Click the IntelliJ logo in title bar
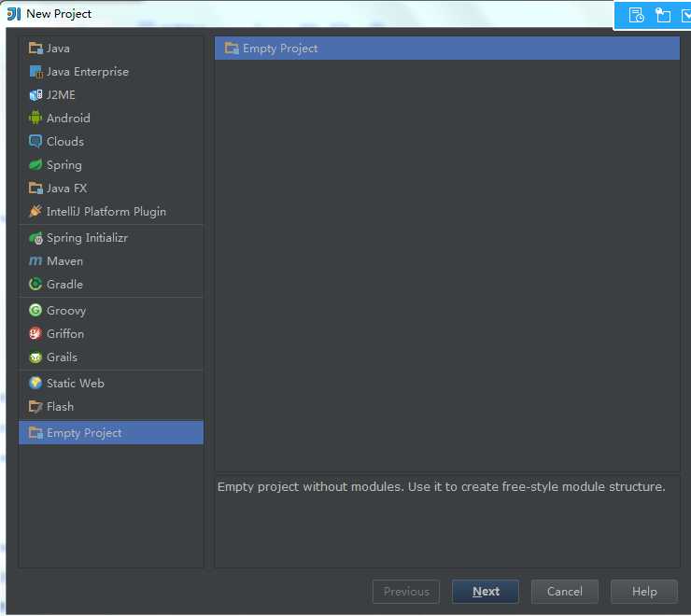 pyautogui.click(x=14, y=14)
